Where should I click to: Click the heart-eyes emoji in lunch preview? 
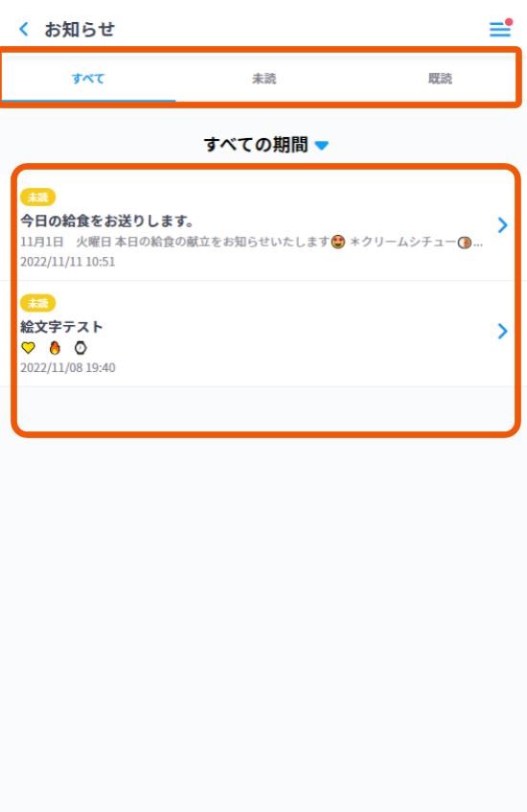[x=338, y=242]
